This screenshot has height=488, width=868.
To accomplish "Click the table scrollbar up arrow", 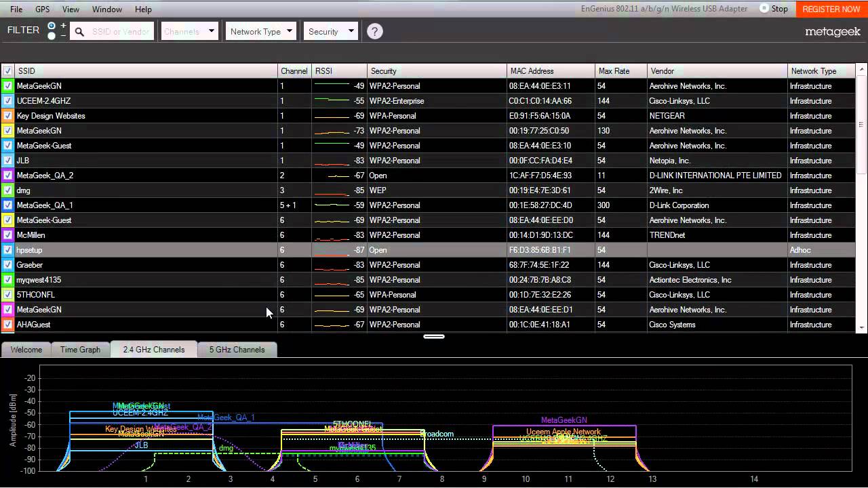I will click(x=862, y=70).
